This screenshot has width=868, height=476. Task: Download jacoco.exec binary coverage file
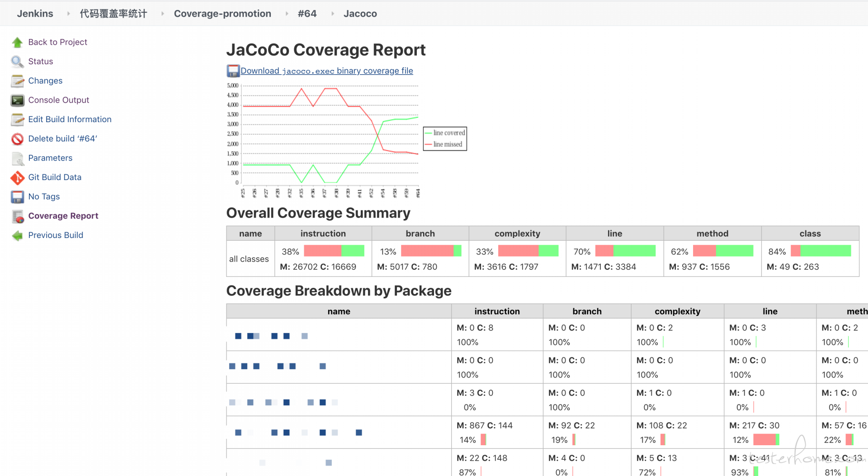point(326,71)
